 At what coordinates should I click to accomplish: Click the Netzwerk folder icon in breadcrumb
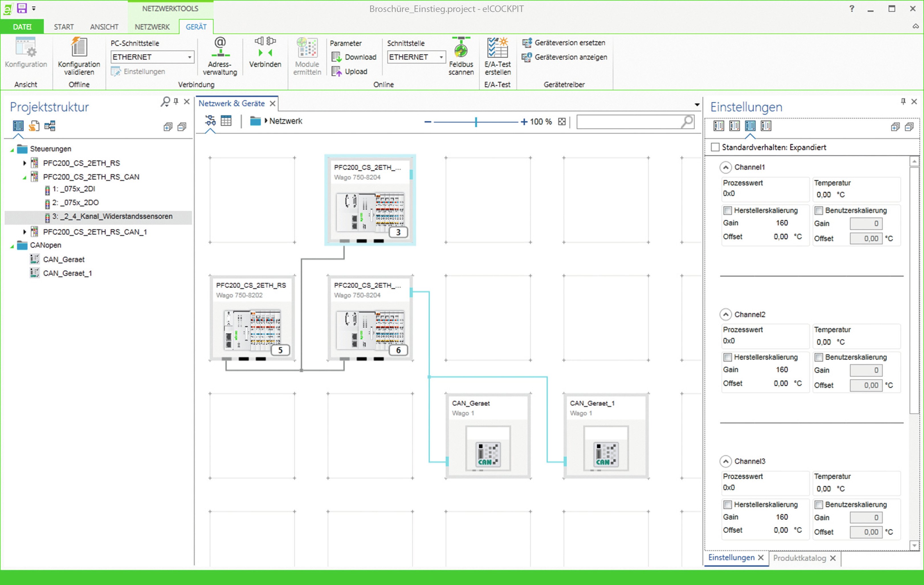click(255, 121)
